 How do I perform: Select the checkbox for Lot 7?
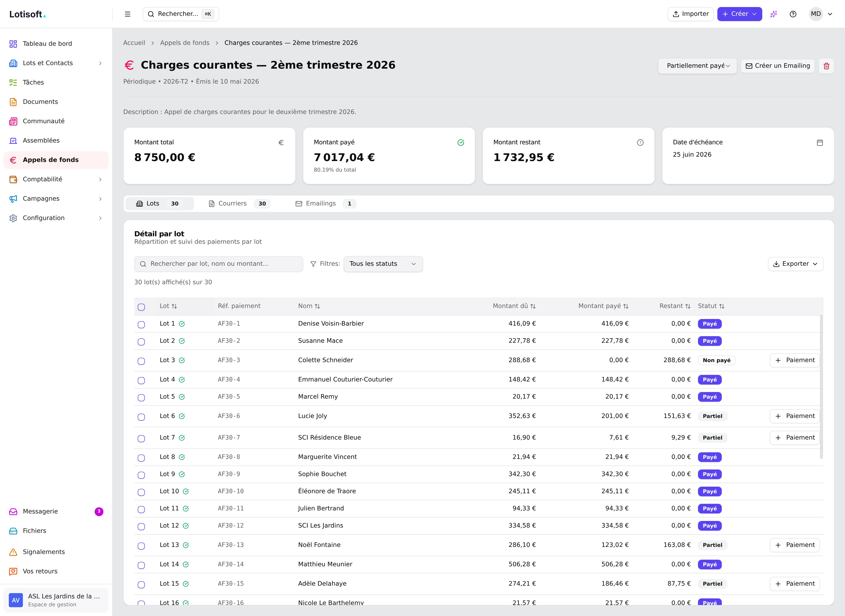pyautogui.click(x=141, y=439)
